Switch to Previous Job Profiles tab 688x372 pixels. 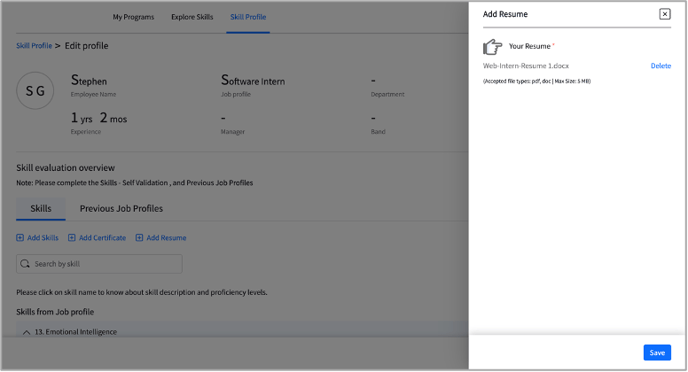coord(121,208)
